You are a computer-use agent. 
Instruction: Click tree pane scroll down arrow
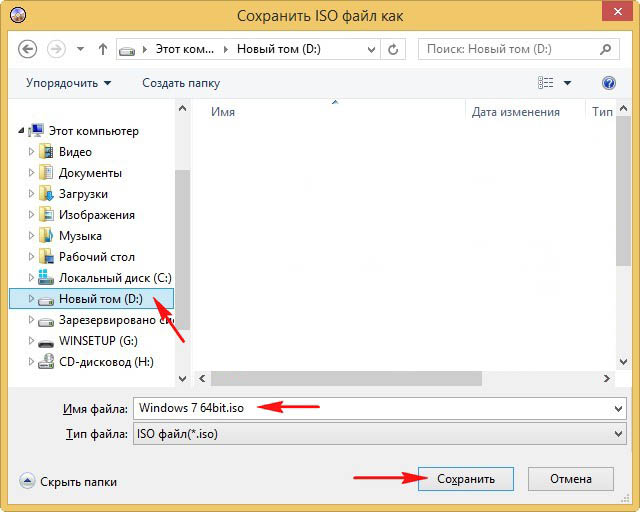point(182,378)
